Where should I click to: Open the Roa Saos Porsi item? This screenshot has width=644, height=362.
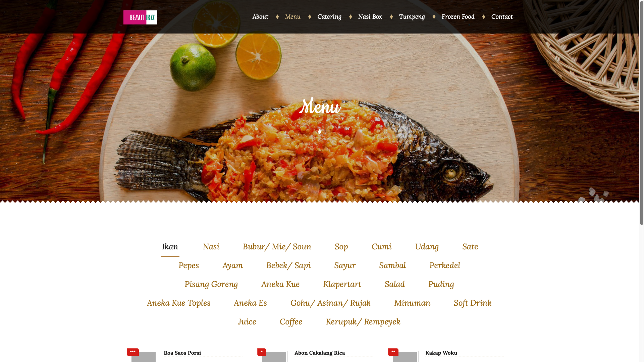pyautogui.click(x=182, y=353)
